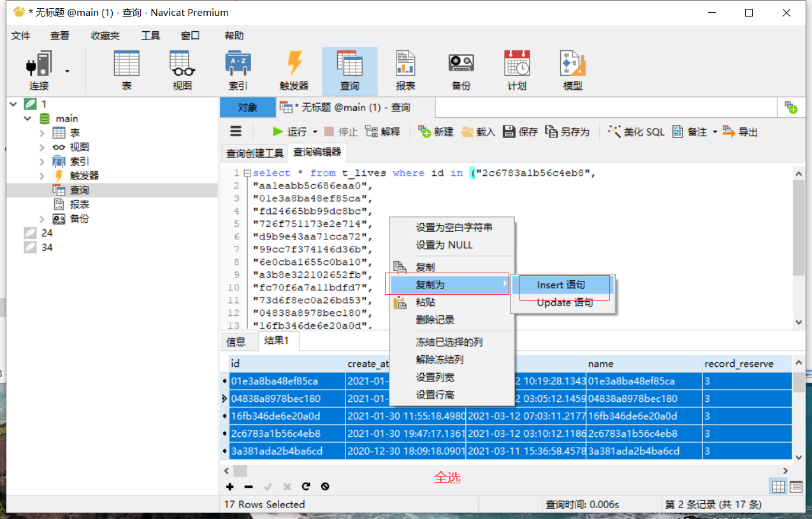The image size is (812, 519).
Task: Switch to form view icon
Action: coord(795,487)
